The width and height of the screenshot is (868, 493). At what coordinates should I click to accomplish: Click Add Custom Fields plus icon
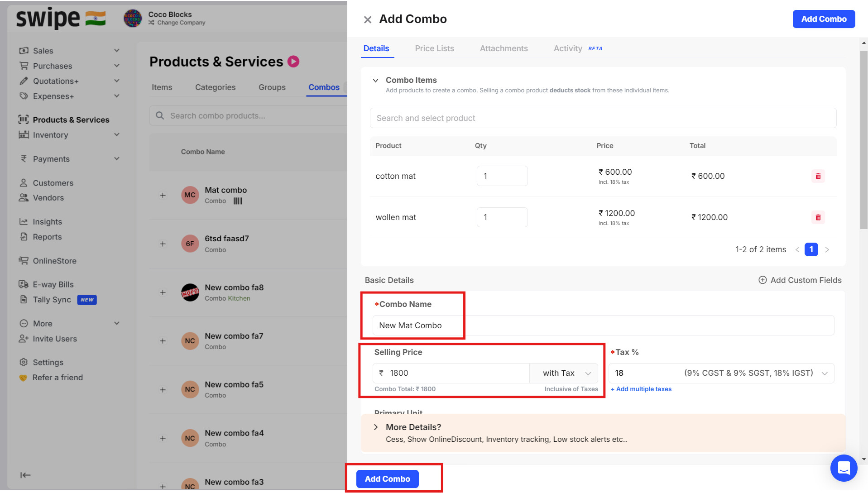762,280
